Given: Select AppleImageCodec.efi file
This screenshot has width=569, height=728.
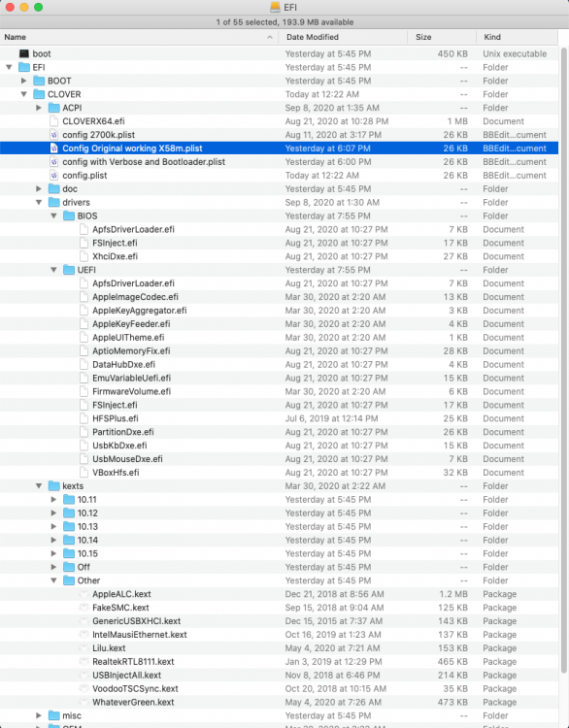Looking at the screenshot, I should pos(279,297).
